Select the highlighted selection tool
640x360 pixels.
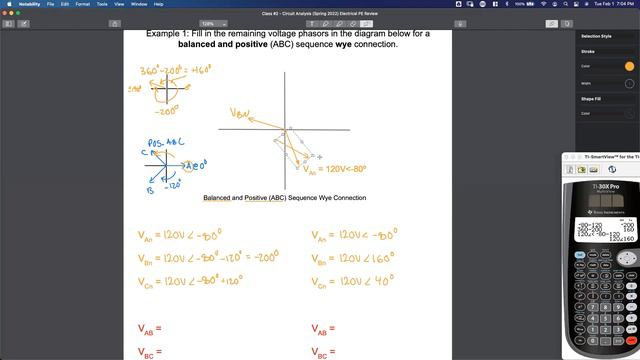pyautogui.click(x=367, y=24)
